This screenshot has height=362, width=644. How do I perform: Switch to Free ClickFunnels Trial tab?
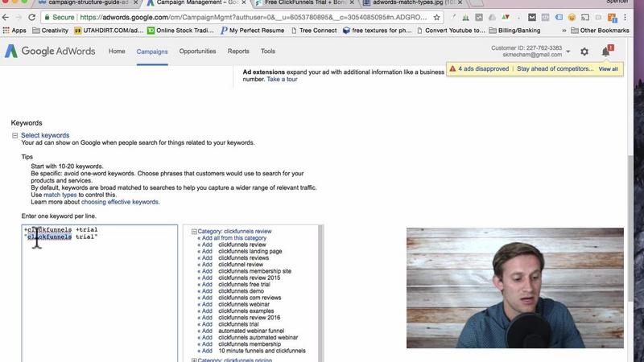point(305,3)
